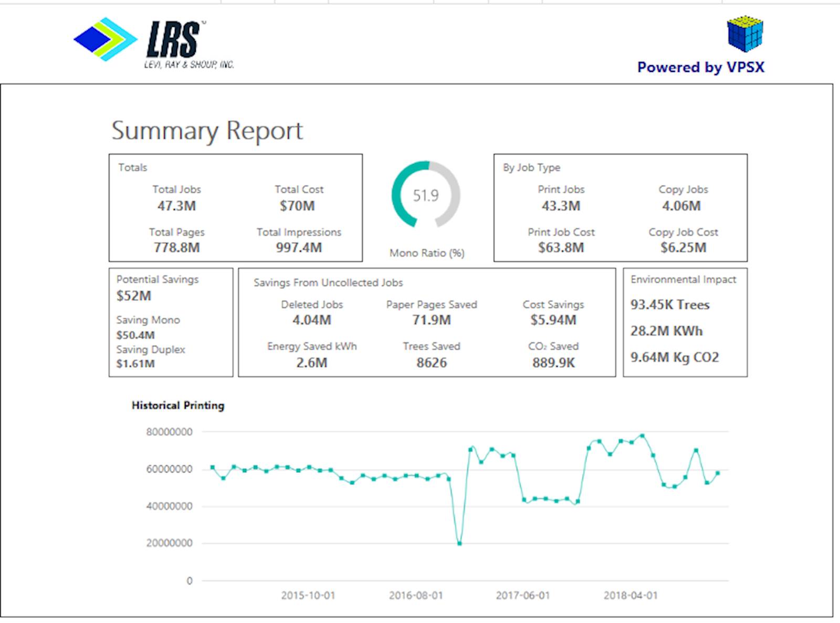
Task: Expand the Savings From Uncollected Jobs panel
Action: click(x=427, y=324)
